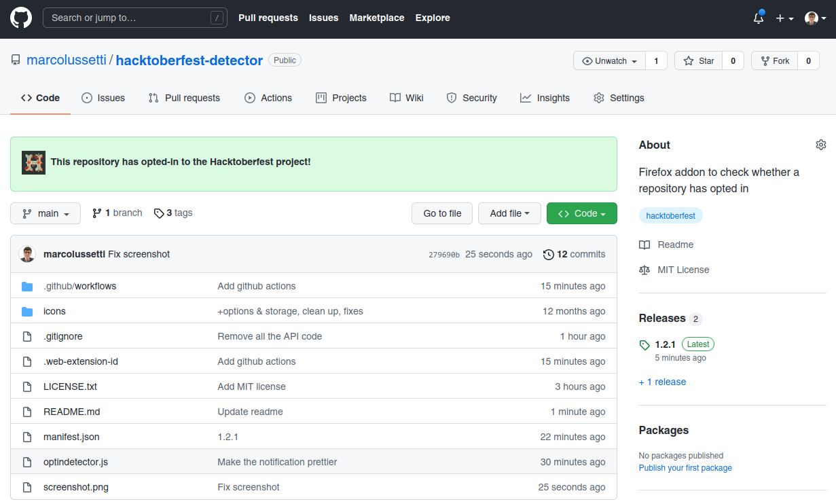
Task: Click Go to file button
Action: pyautogui.click(x=442, y=213)
